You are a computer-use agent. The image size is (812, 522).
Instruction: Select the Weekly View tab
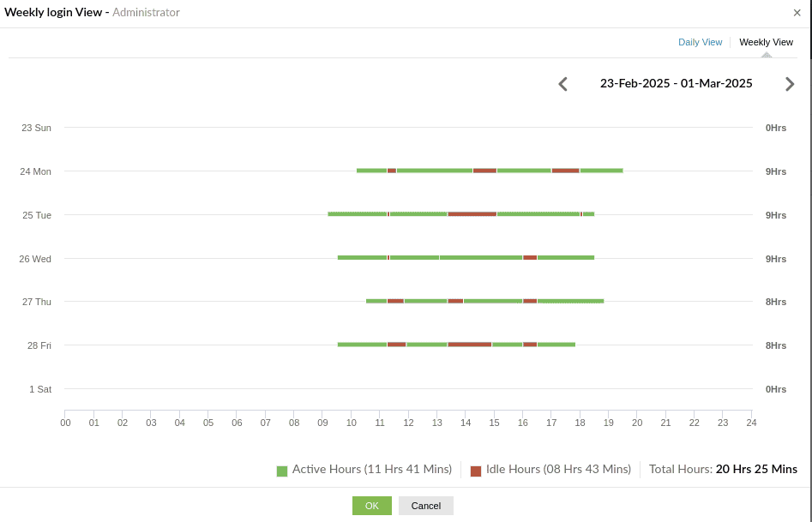tap(765, 41)
